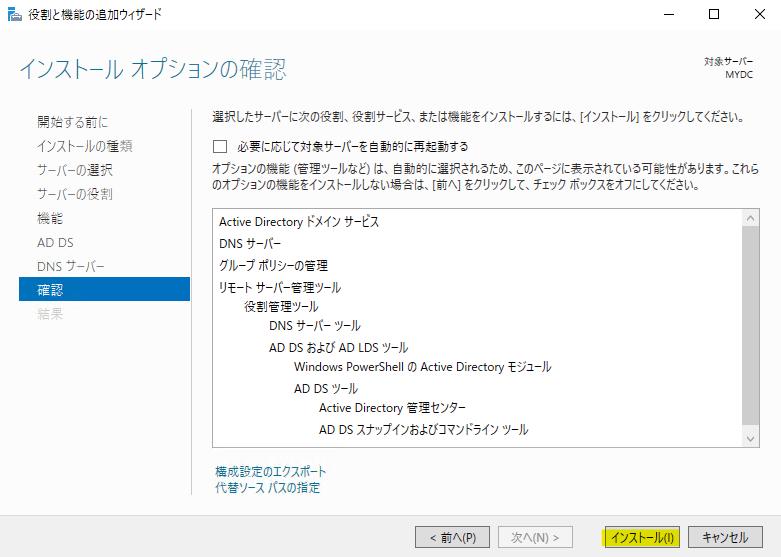Click the vertical scrollbar thumb in the list
The height and width of the screenshot is (557, 781).
click(751, 324)
